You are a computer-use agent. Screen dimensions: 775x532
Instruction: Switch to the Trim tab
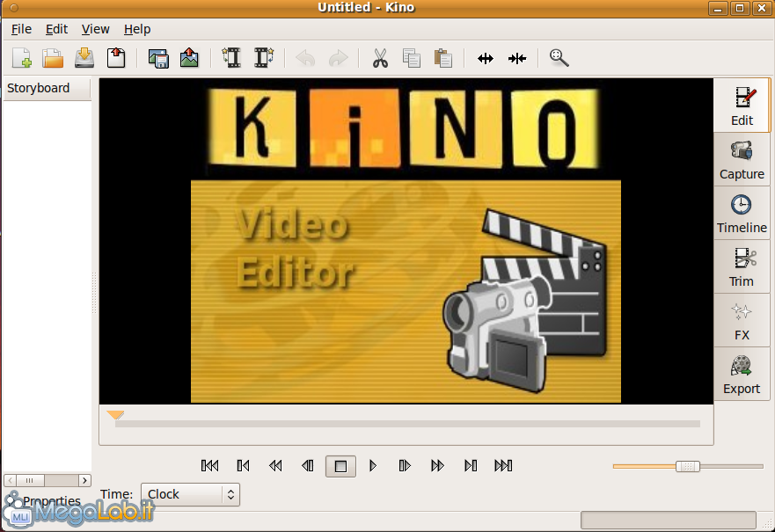tap(742, 267)
